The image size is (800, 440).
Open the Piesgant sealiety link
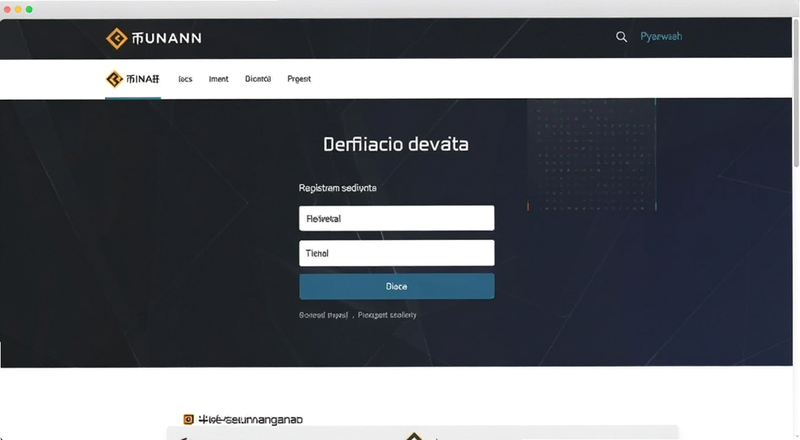pos(387,315)
